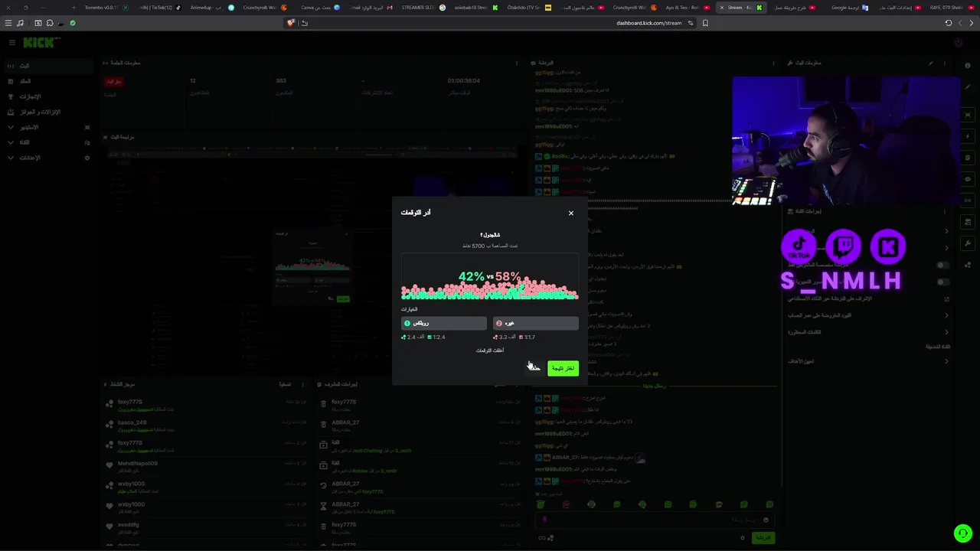Click the green checkmark toolbar icon
This screenshot has height=551, width=980.
click(x=73, y=23)
